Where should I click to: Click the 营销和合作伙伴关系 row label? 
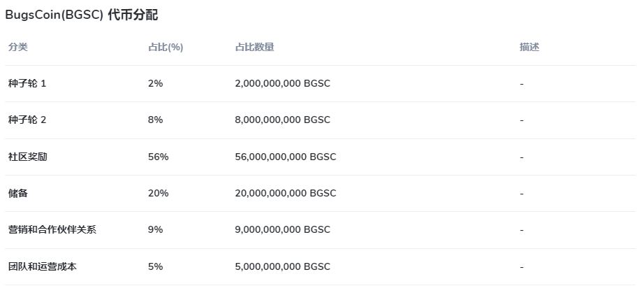[52, 229]
